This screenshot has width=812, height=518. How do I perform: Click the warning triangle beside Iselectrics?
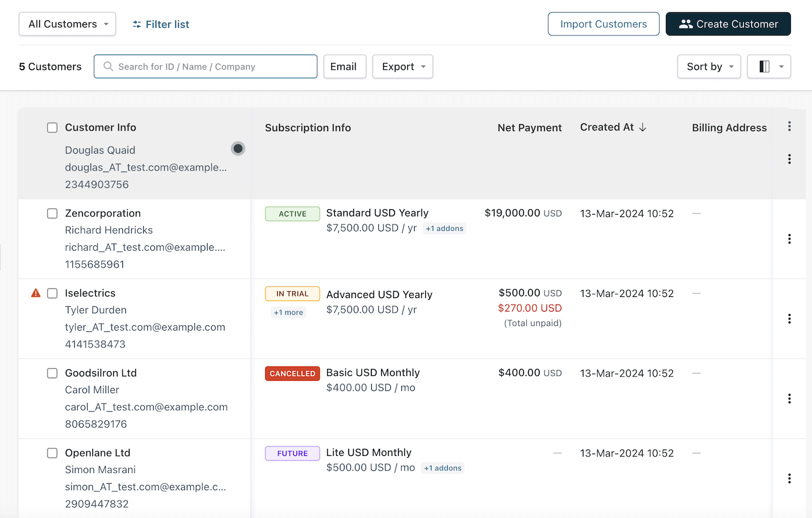coord(36,293)
